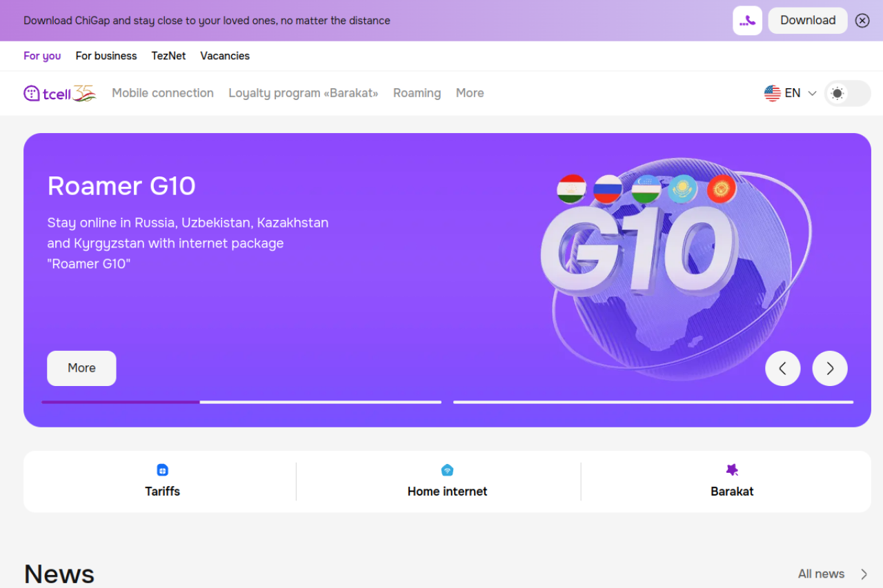Screen dimensions: 883x588
Task: Select the second carousel progress bar
Action: (x=653, y=402)
